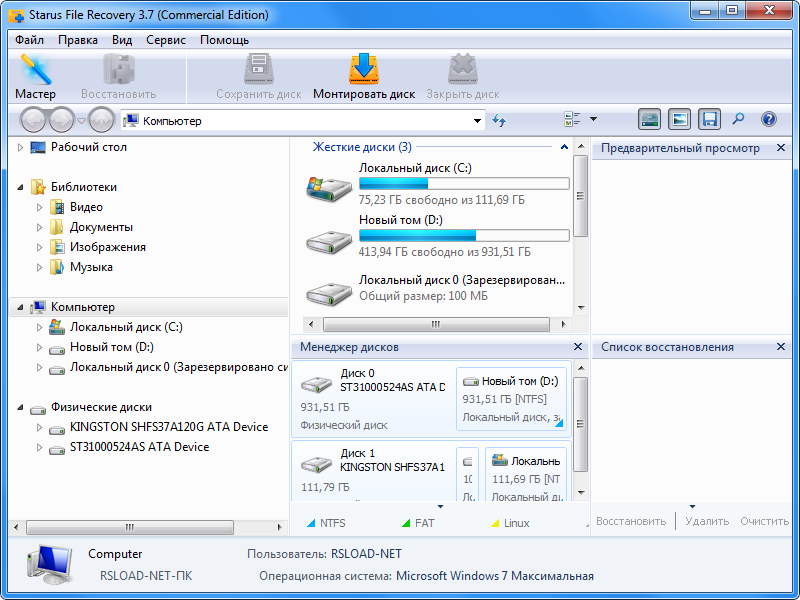The width and height of the screenshot is (800, 600).
Task: Collapse the Физические диски tree node
Action: pos(20,407)
